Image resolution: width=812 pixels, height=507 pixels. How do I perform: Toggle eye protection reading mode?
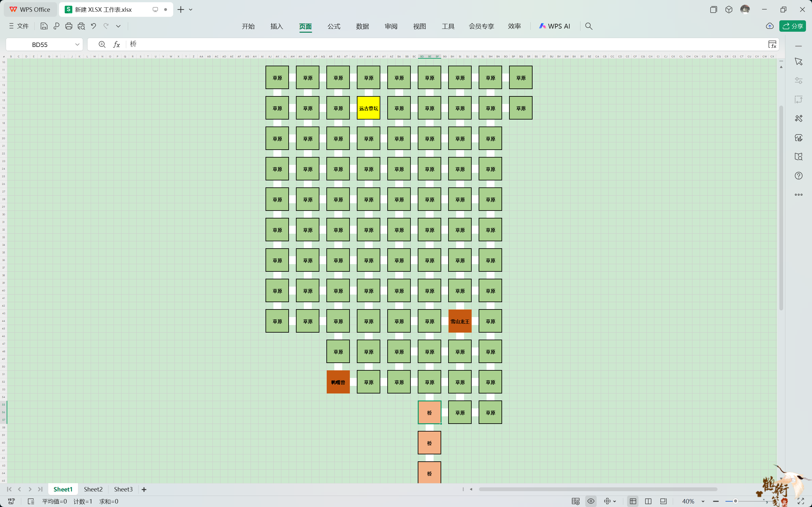591,501
